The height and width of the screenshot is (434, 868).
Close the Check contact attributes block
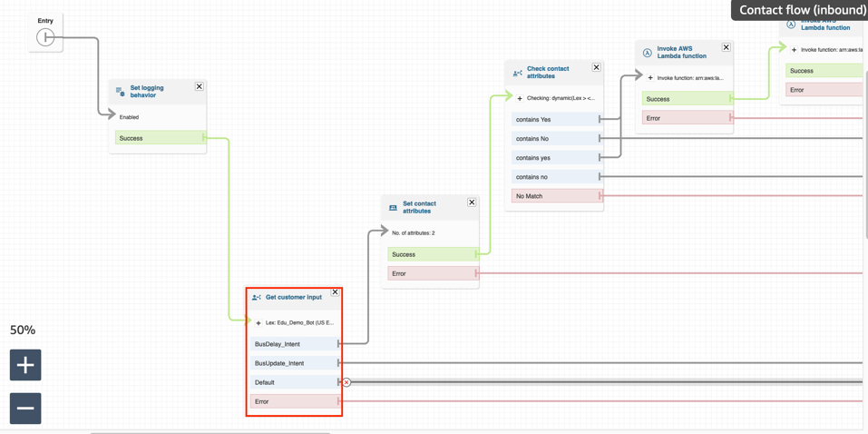click(x=596, y=68)
